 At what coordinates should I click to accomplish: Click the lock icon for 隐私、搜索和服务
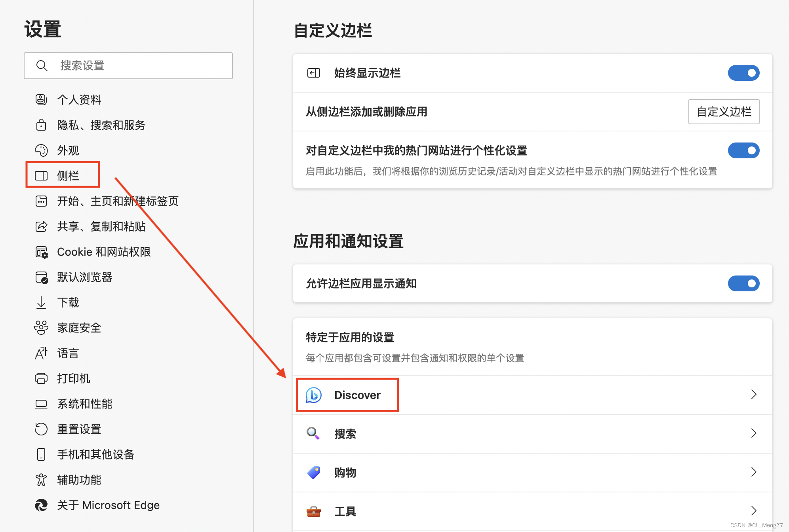click(x=41, y=125)
